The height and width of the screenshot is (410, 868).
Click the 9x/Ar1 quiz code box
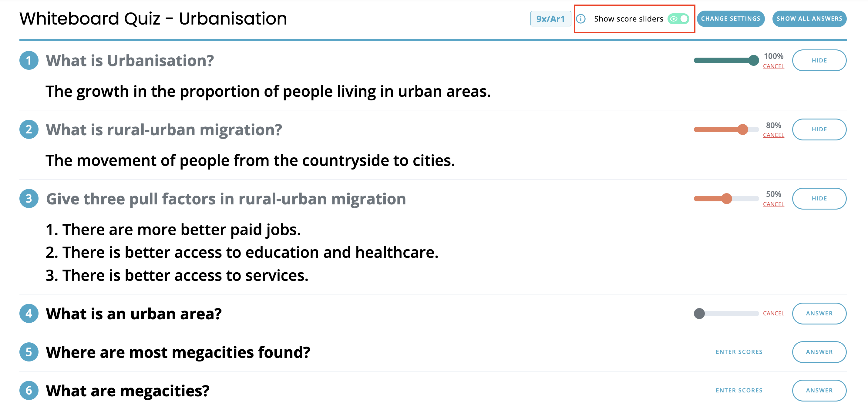coord(550,19)
